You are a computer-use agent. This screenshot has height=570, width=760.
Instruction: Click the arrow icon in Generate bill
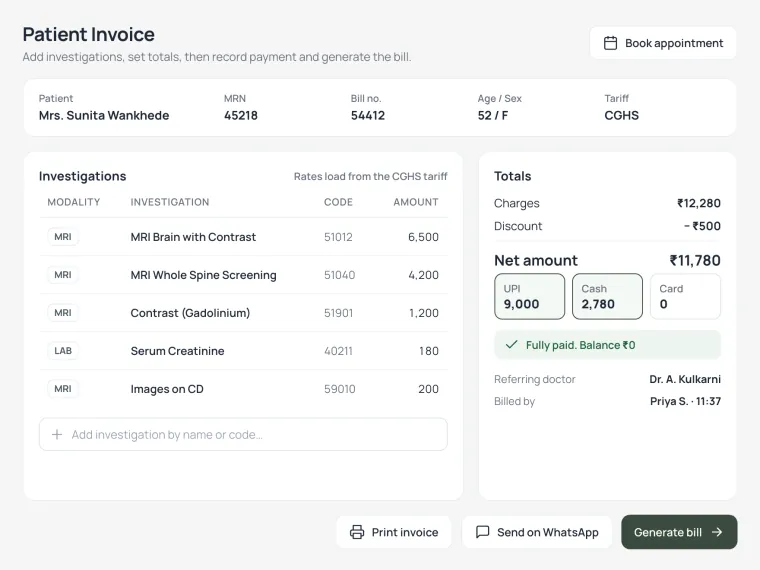[717, 532]
